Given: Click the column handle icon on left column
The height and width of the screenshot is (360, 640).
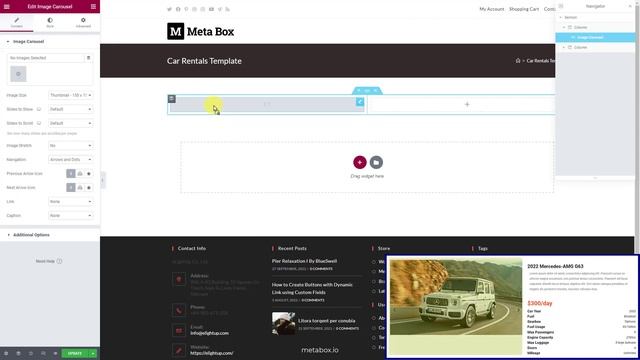Looking at the screenshot, I should [x=171, y=99].
